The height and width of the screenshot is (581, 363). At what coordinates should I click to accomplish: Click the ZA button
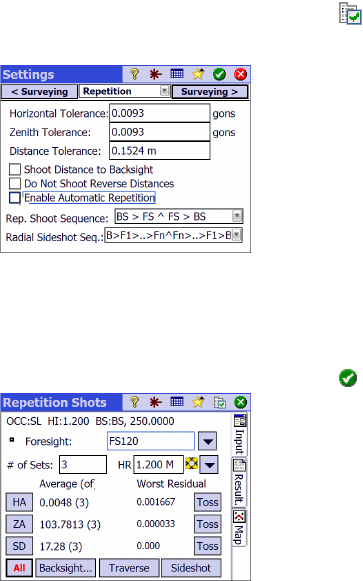tap(19, 524)
